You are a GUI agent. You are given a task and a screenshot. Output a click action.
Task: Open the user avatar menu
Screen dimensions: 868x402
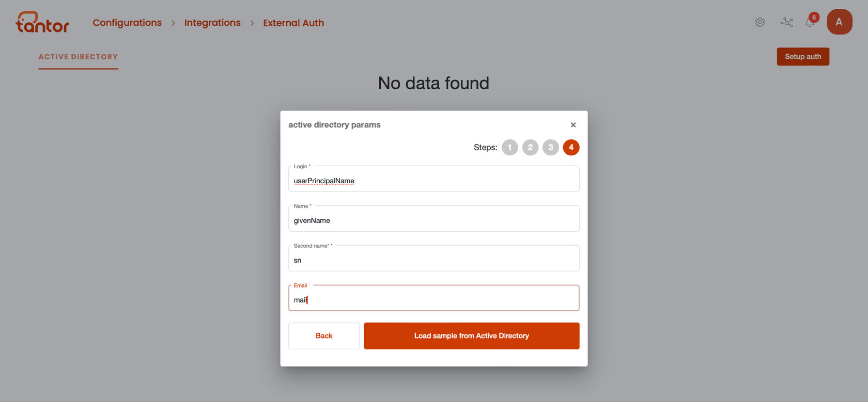click(x=839, y=22)
